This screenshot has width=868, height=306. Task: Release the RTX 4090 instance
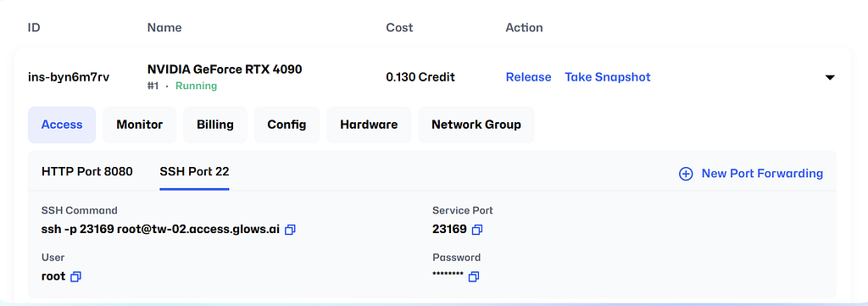click(529, 77)
